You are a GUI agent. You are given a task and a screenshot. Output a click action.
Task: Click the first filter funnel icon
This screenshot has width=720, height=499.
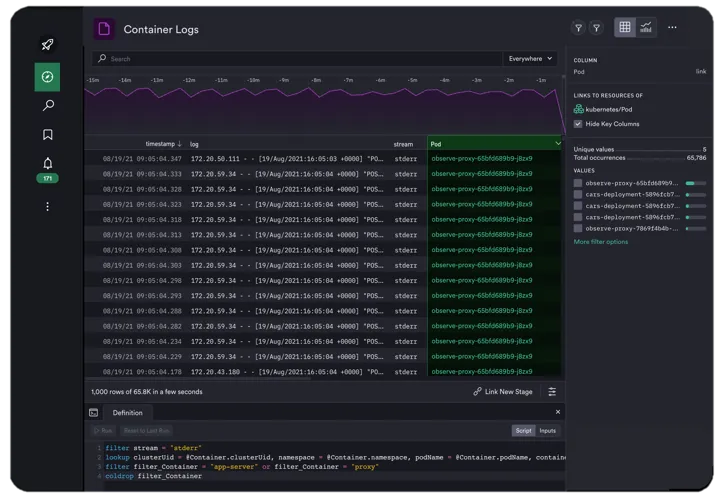(579, 28)
